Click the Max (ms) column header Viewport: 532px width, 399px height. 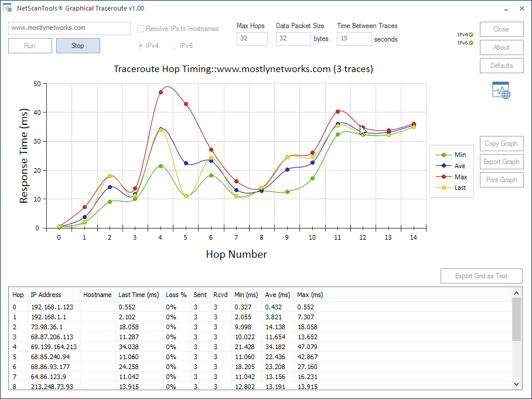click(310, 295)
